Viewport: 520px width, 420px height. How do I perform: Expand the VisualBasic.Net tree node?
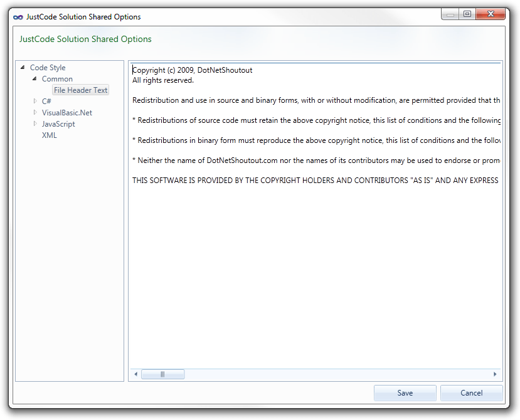click(35, 112)
